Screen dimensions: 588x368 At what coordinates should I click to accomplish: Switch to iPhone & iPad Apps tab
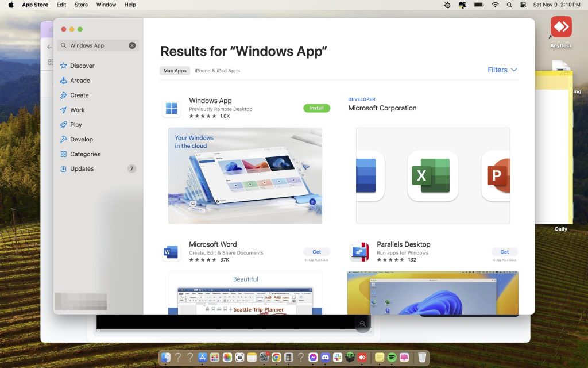tap(217, 71)
